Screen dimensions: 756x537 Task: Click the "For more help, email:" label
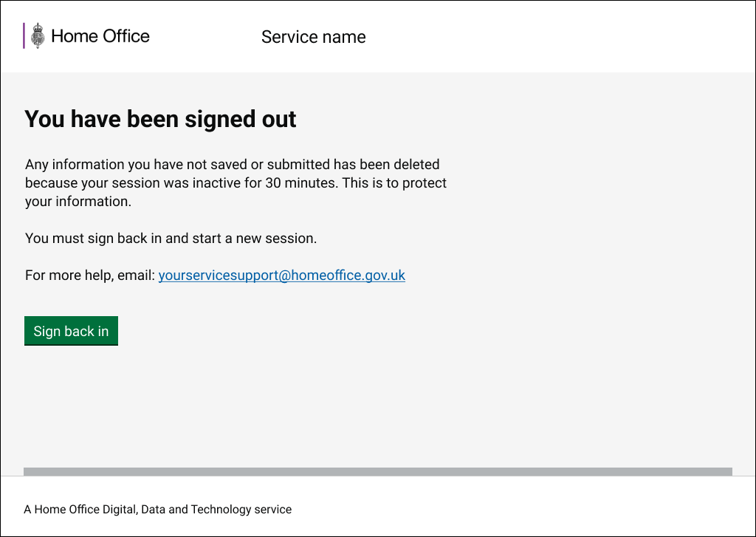tap(89, 276)
